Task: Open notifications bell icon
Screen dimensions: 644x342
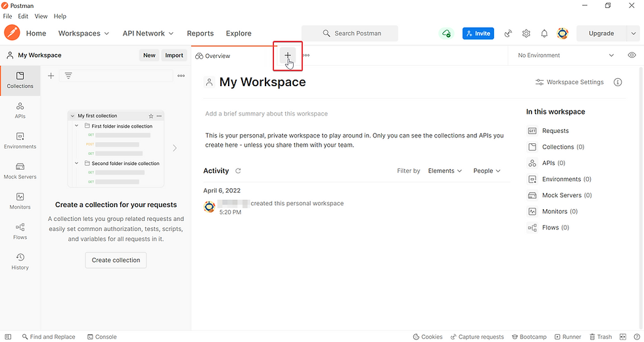Action: (x=544, y=34)
